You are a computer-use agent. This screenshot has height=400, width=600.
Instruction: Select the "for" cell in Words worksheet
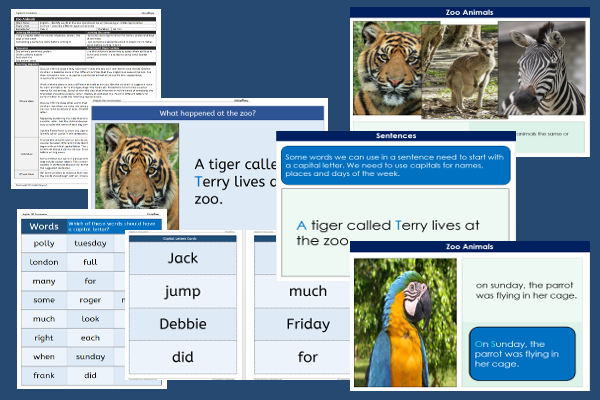pos(90,281)
